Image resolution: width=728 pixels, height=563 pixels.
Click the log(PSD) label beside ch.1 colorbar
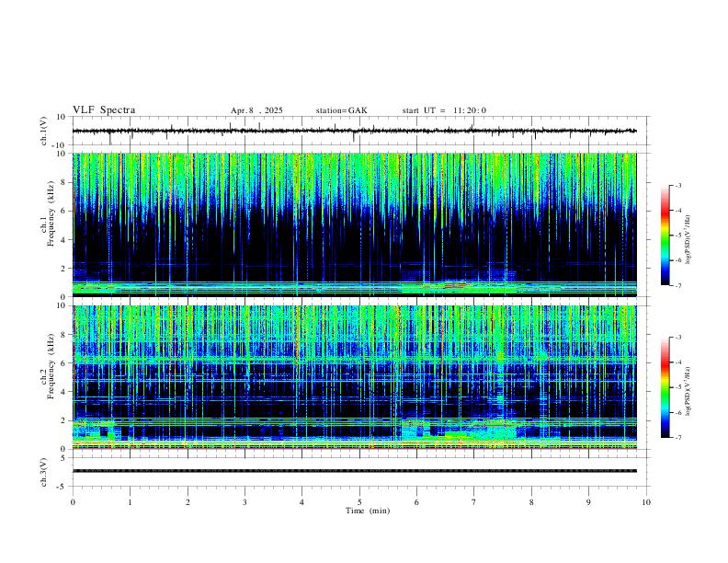click(x=688, y=240)
